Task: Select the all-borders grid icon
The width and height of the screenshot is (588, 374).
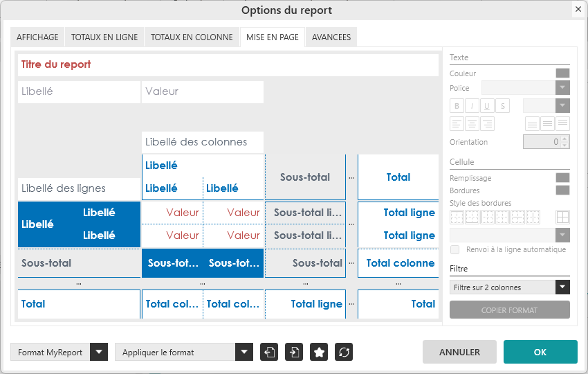Action: (562, 217)
